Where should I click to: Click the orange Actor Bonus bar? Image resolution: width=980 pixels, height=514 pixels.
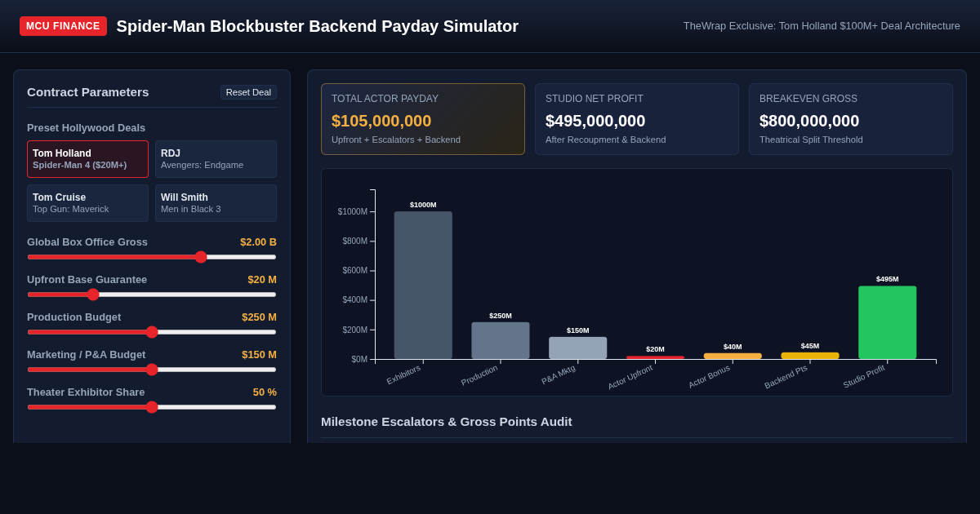point(733,356)
